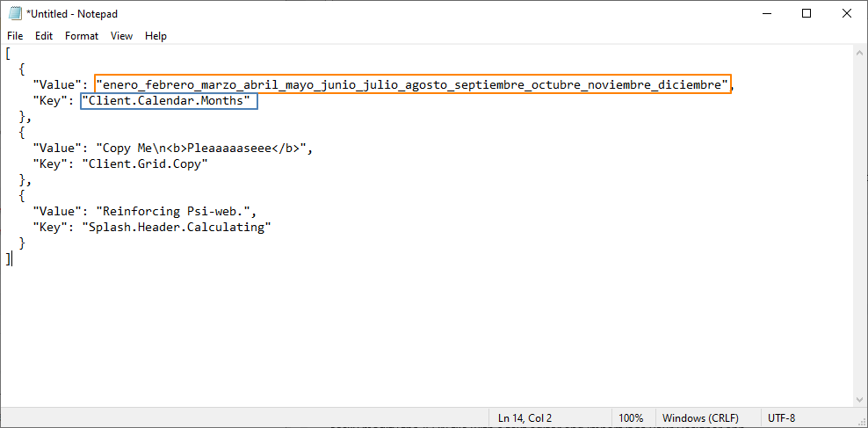868x428 pixels.
Task: Click the vertical scrollbar up arrow
Action: pos(860,53)
